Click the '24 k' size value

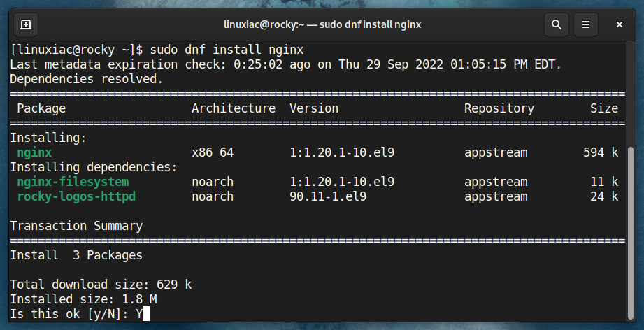[603, 196]
